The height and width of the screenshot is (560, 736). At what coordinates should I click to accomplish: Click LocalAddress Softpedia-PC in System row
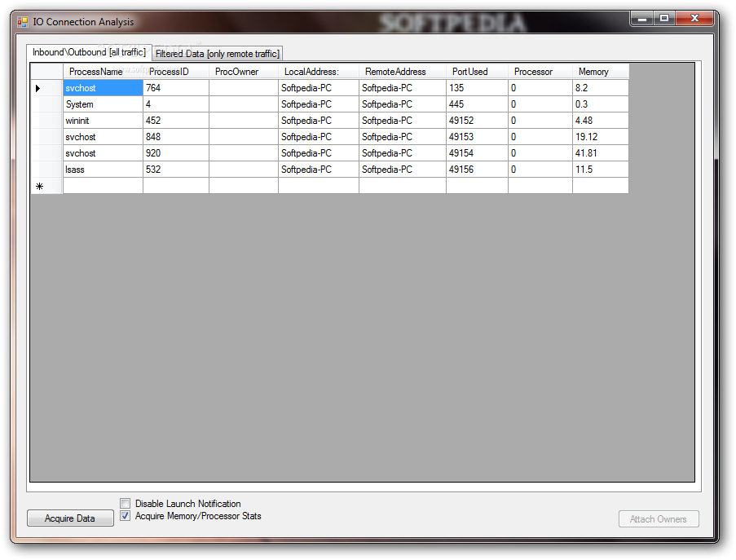(x=319, y=104)
